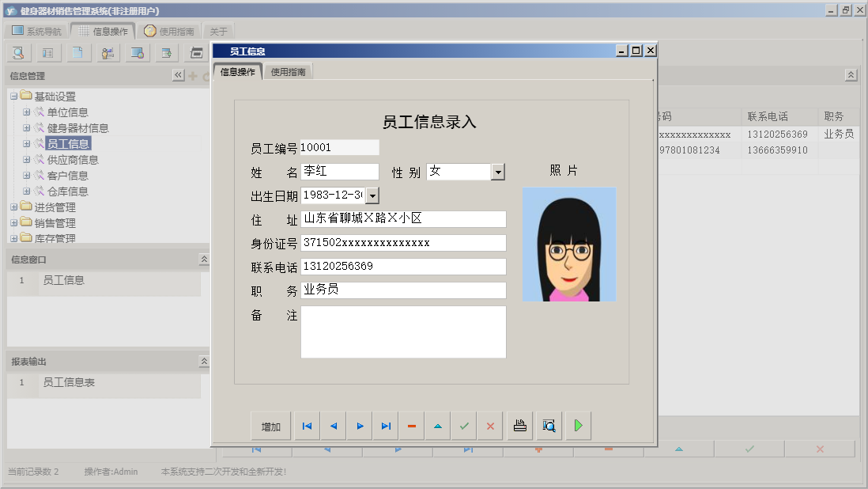Select the main 信息操作 tab
Viewport: 868px width, 489px height.
(103, 31)
